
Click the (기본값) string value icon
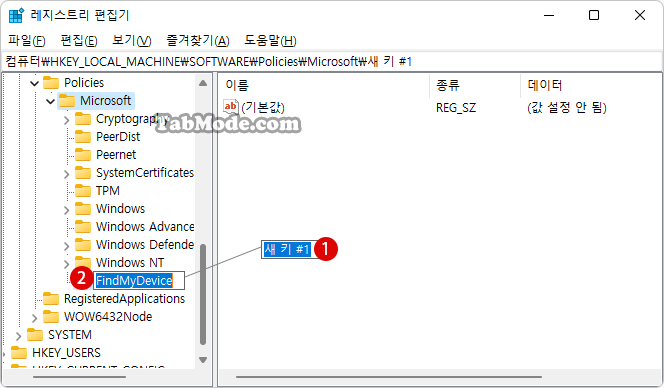(x=231, y=107)
